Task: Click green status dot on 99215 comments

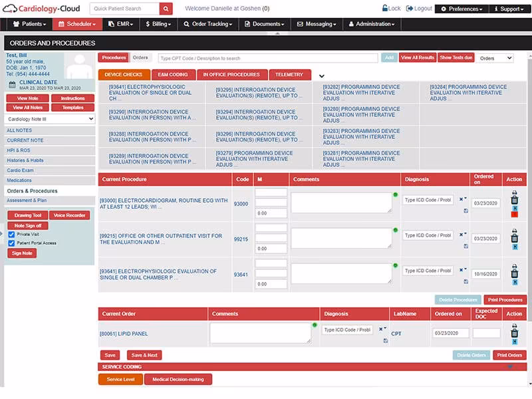Action: point(395,230)
